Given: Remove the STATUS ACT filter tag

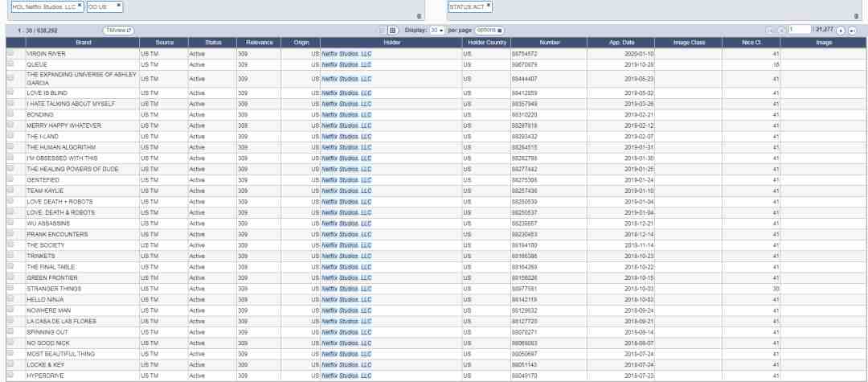Looking at the screenshot, I should pos(489,5).
